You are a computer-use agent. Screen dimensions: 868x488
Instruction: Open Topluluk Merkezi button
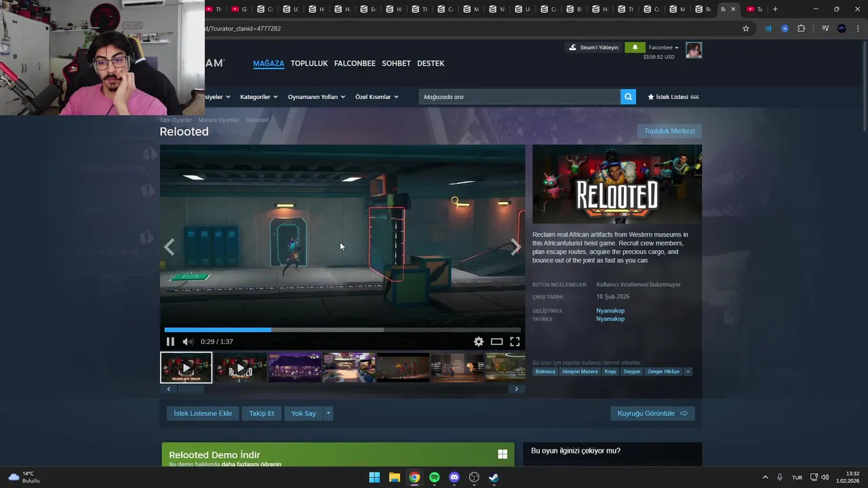click(x=669, y=131)
